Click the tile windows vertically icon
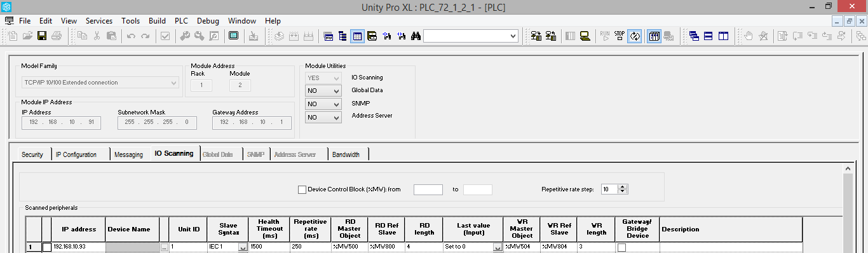The image size is (868, 253). pyautogui.click(x=723, y=36)
